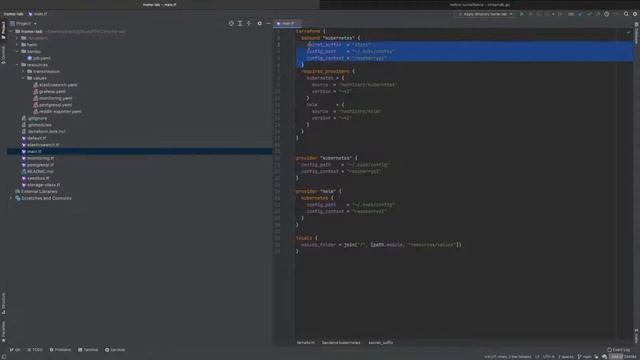Open IDE settings icon at toolbar far right
The width and height of the screenshot is (640, 360).
point(635,14)
